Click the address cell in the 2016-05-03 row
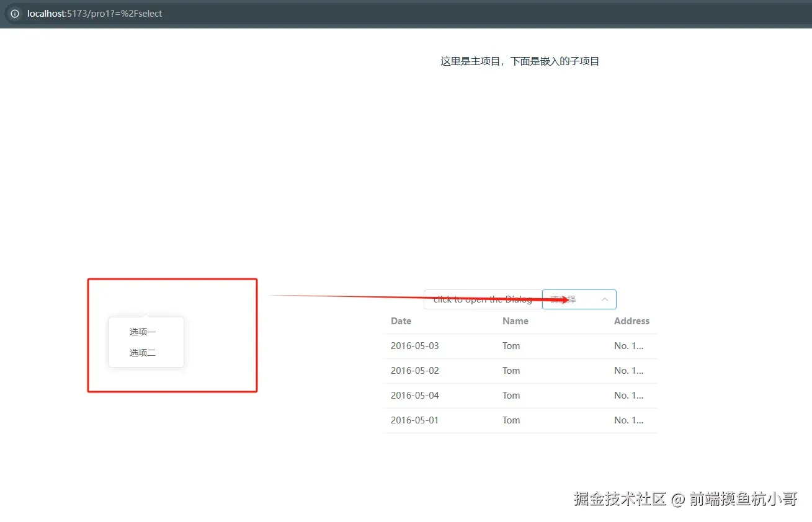 pyautogui.click(x=629, y=346)
